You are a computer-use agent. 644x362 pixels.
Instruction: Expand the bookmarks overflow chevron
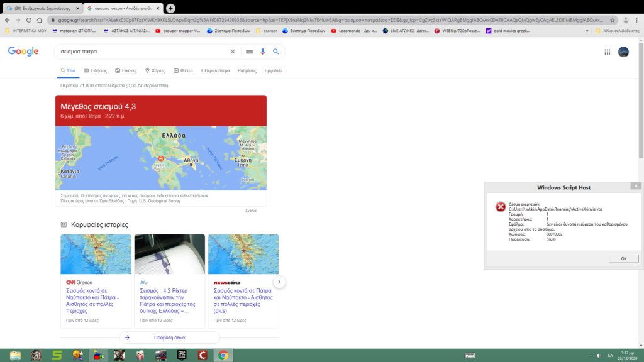(x=587, y=31)
